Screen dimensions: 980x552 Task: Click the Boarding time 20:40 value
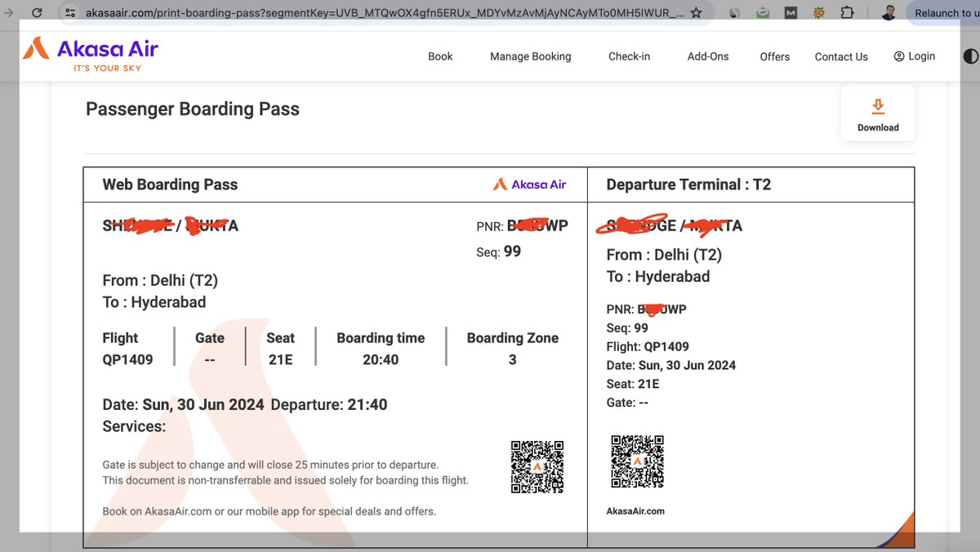click(x=381, y=359)
